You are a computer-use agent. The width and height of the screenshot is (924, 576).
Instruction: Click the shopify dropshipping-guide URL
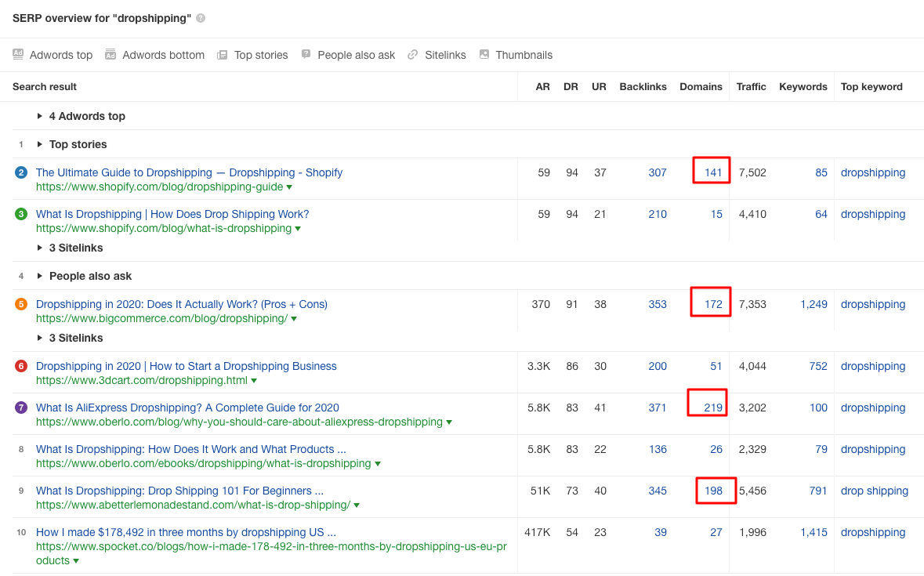coord(159,187)
